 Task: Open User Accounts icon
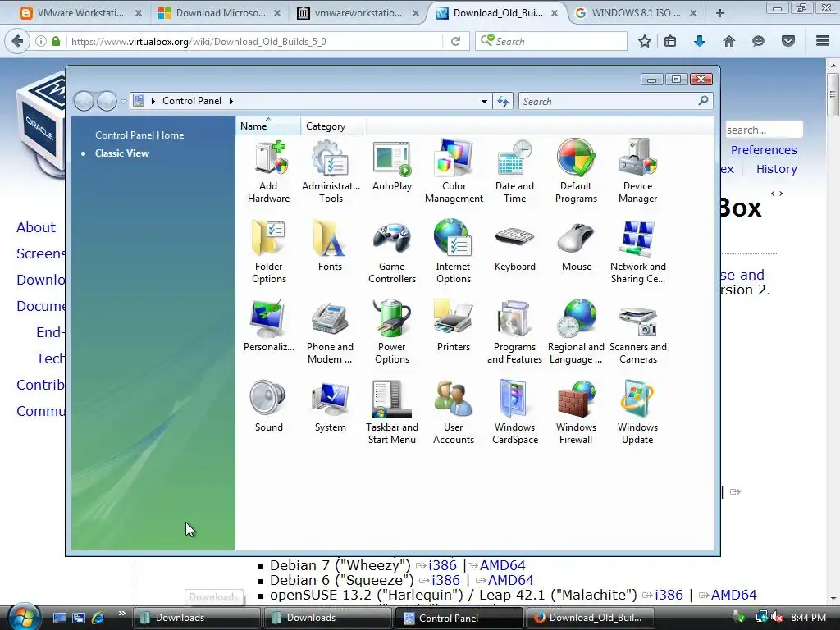coord(453,413)
